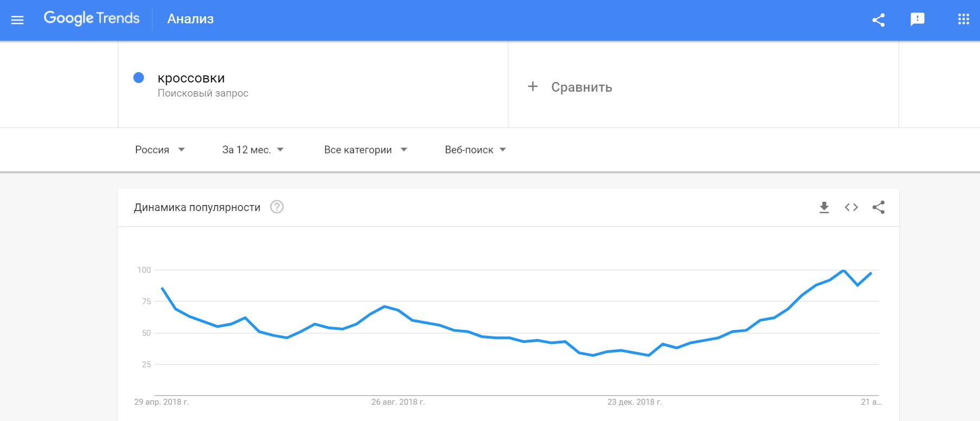Click the chart peak at 100
The height and width of the screenshot is (421, 980).
[x=843, y=270]
